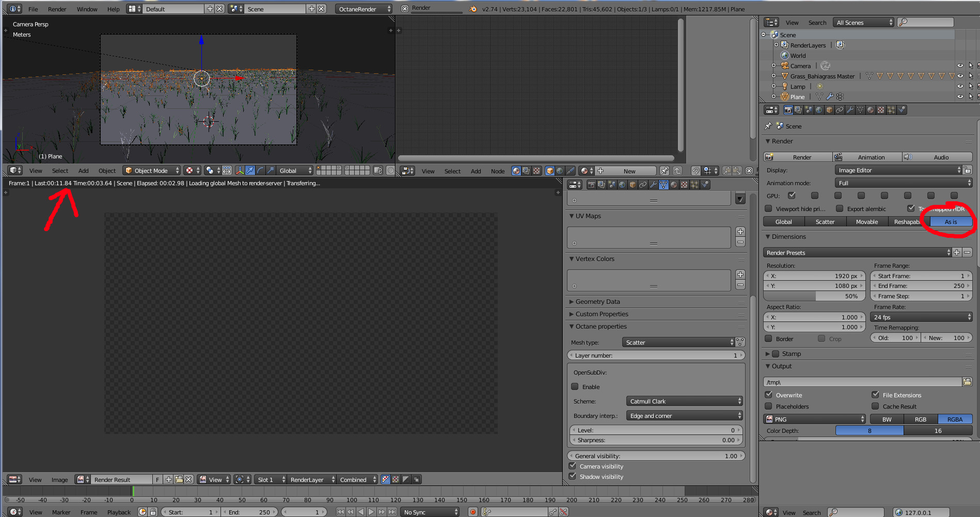This screenshot has height=517, width=980.
Task: Open the File menu
Action: coord(33,9)
